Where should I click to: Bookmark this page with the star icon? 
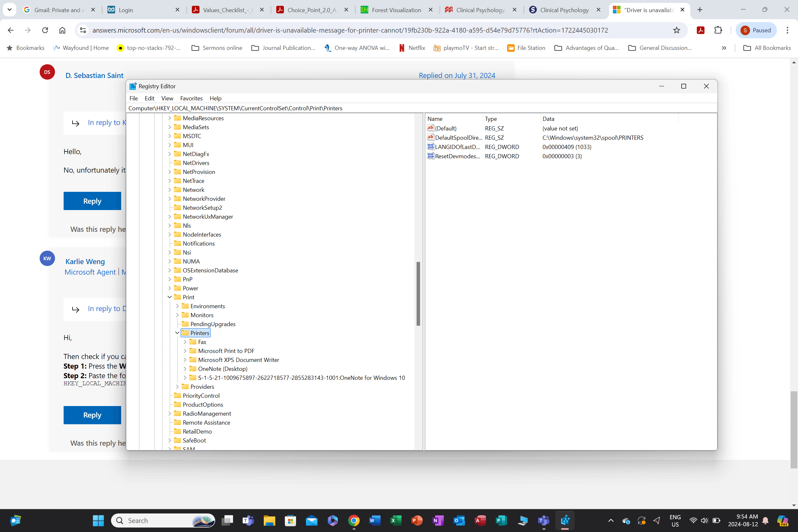click(x=677, y=30)
